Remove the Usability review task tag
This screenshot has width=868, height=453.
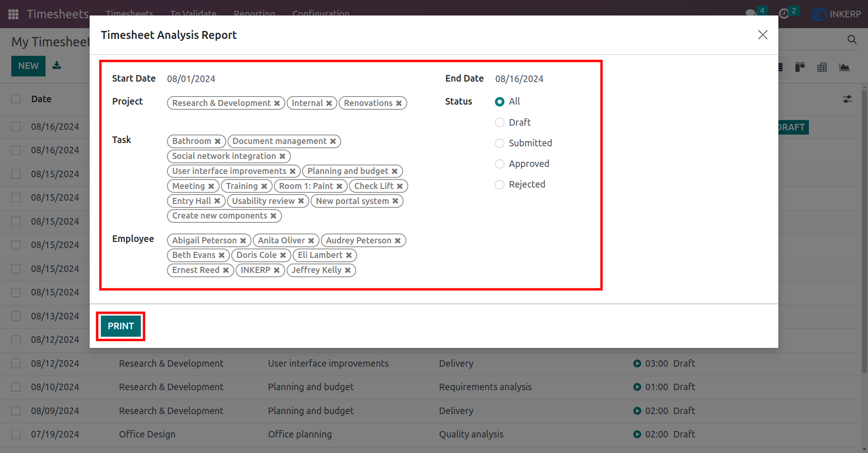(x=301, y=201)
